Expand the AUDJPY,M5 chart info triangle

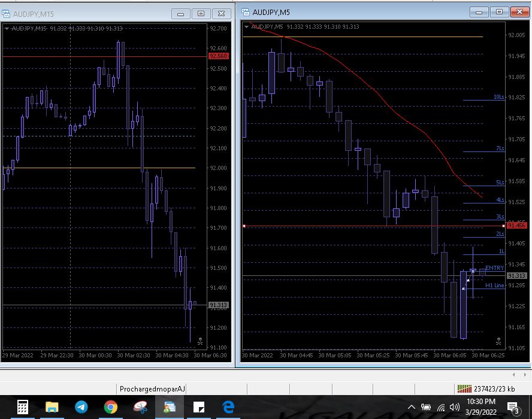tap(246, 27)
